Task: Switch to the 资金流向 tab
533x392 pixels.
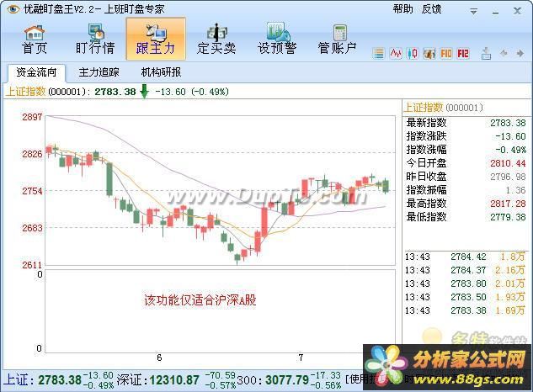Action: tap(36, 72)
